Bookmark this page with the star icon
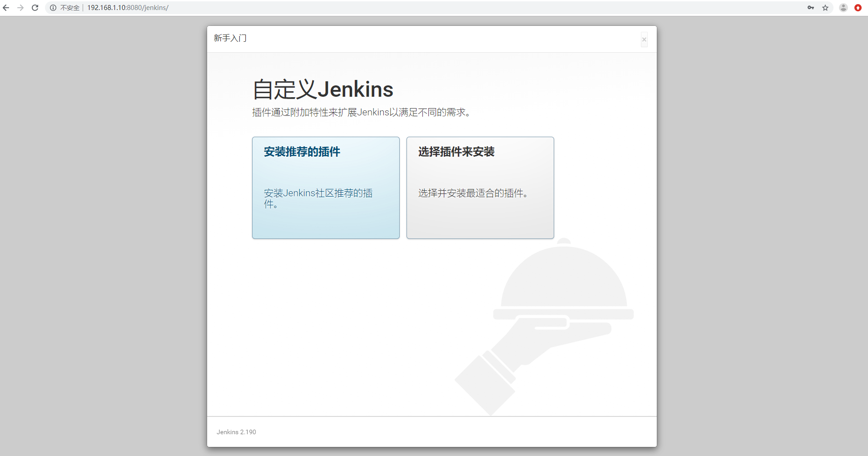The height and width of the screenshot is (456, 868). click(826, 8)
